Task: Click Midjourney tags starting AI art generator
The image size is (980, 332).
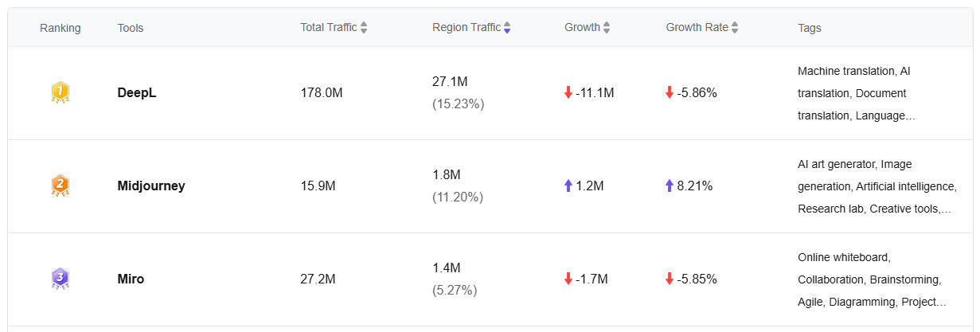Action: (877, 186)
